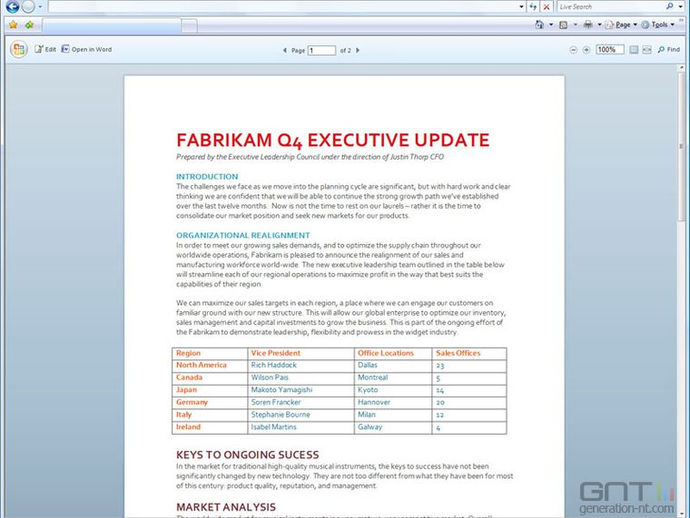Open the Live Search provider dropdown
Viewport: 690px width, 518px height.
click(680, 7)
